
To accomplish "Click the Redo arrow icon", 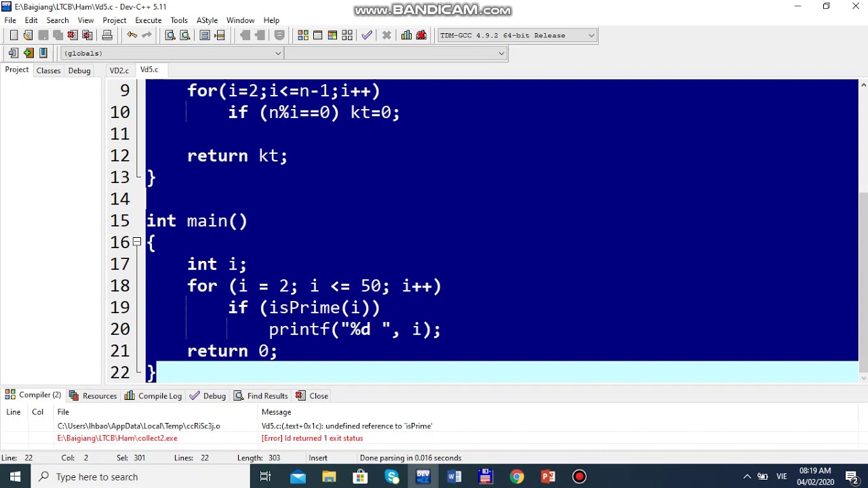I will [146, 35].
